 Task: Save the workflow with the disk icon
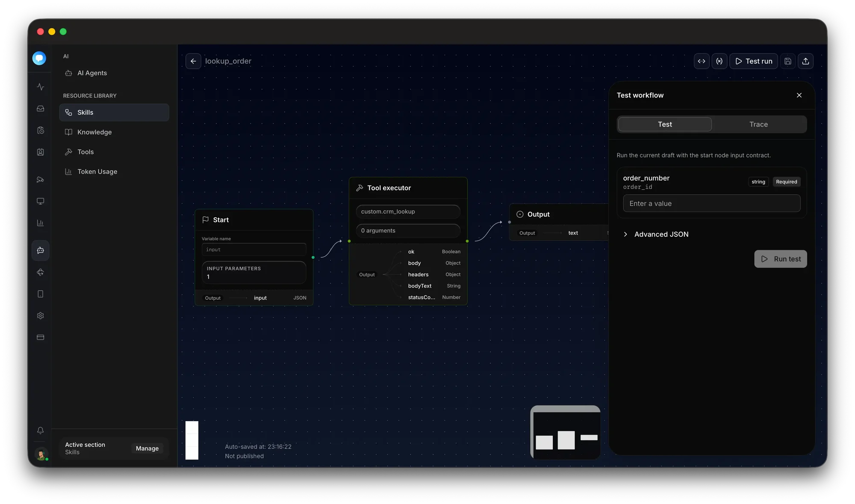(x=788, y=61)
